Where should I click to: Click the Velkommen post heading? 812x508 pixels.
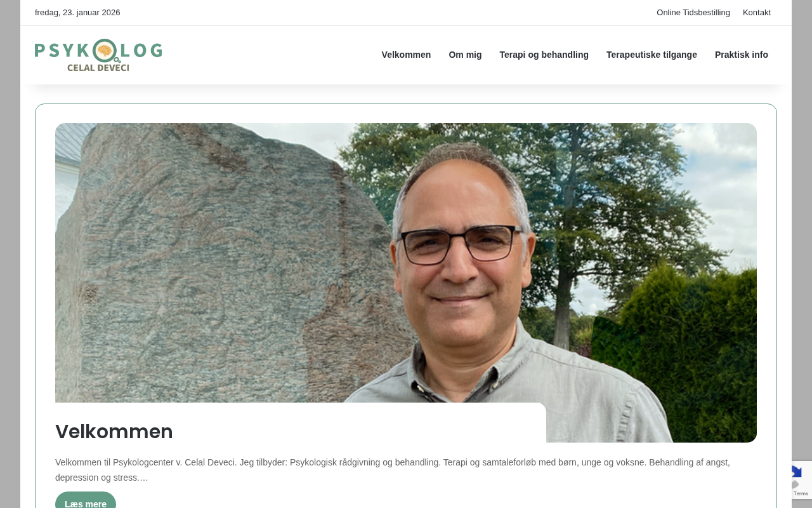(114, 432)
